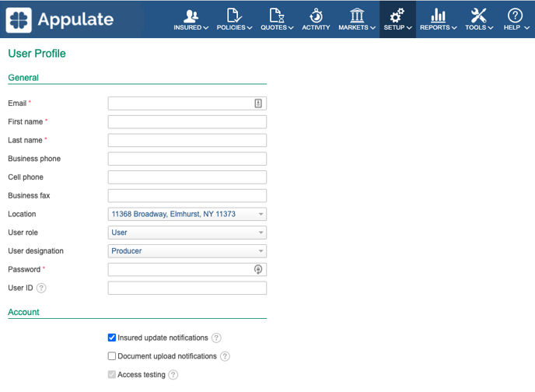Click the Tools wrench icon
Image resolution: width=535 pixels, height=392 pixels.
[478, 16]
